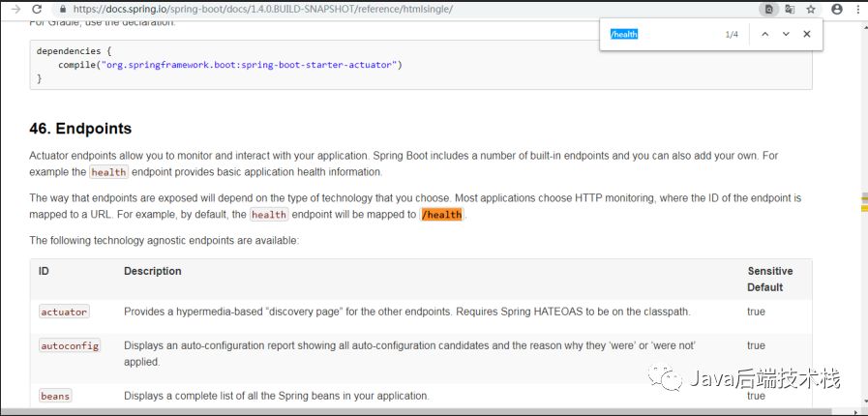Click the 'ID' column header

(44, 271)
